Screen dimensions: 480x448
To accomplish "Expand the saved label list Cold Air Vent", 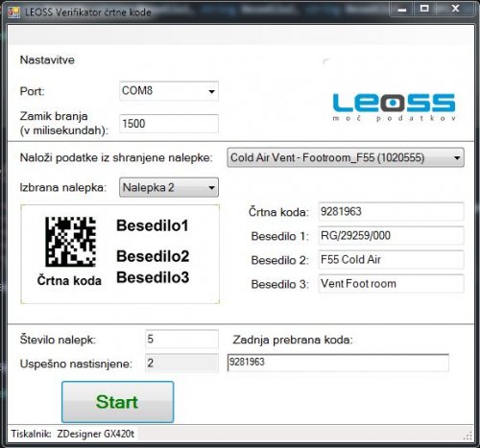I will click(x=346, y=157).
